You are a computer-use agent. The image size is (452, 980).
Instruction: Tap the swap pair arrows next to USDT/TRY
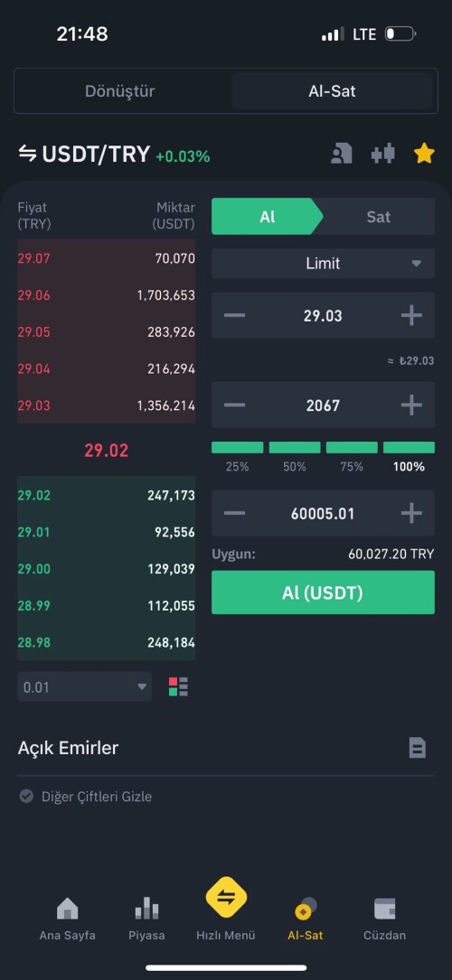pyautogui.click(x=27, y=154)
